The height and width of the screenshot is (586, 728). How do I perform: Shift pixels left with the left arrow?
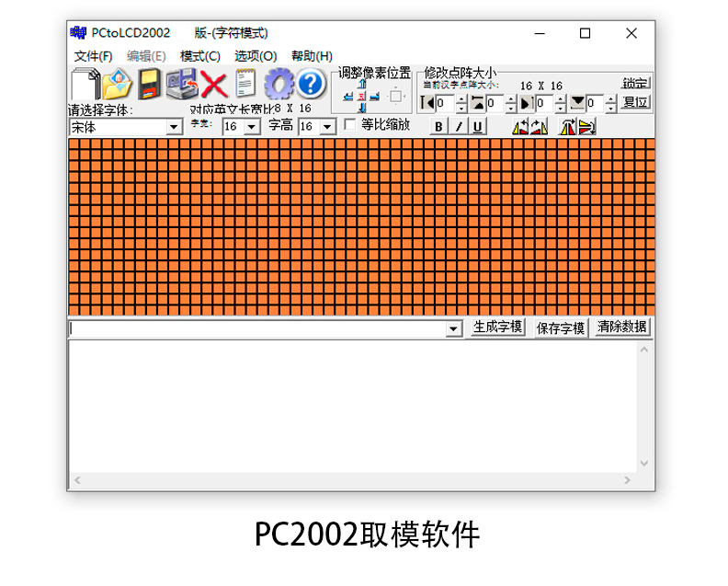tap(348, 97)
